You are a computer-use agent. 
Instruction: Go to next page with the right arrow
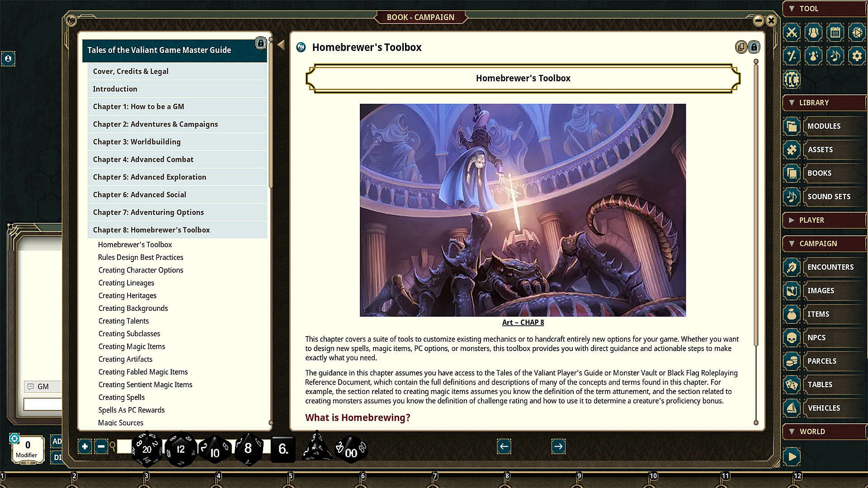point(558,446)
